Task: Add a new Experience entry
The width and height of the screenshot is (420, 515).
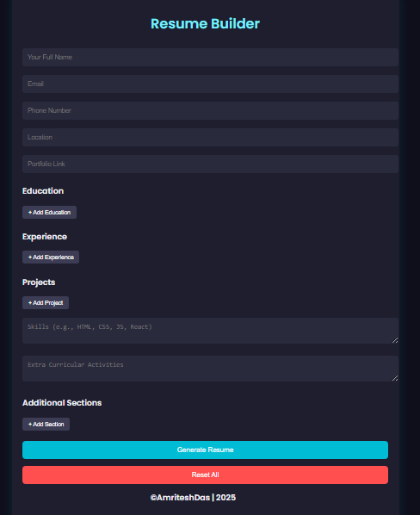Action: coord(51,257)
